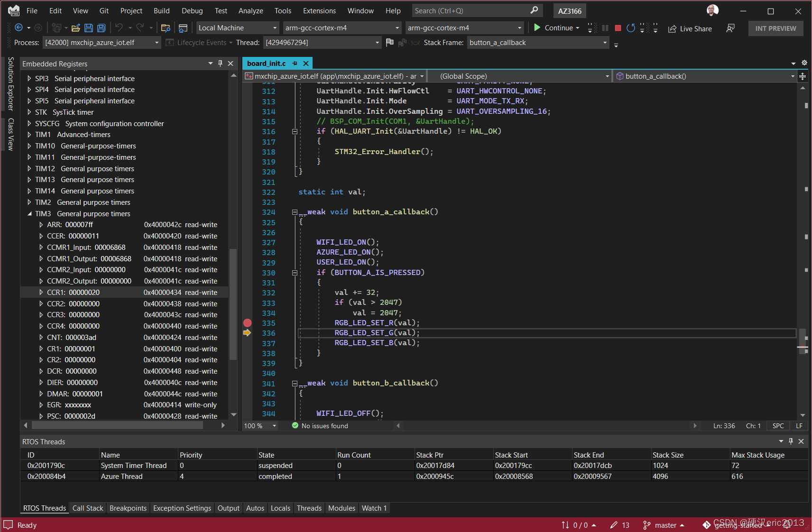
Task: Pin the Embedded Registers panel
Action: tap(220, 64)
